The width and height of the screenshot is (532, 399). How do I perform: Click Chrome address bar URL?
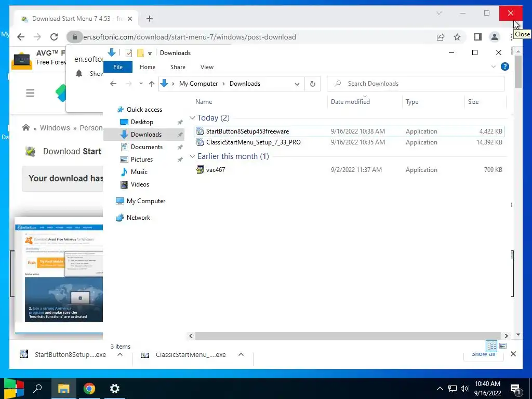[x=189, y=37]
